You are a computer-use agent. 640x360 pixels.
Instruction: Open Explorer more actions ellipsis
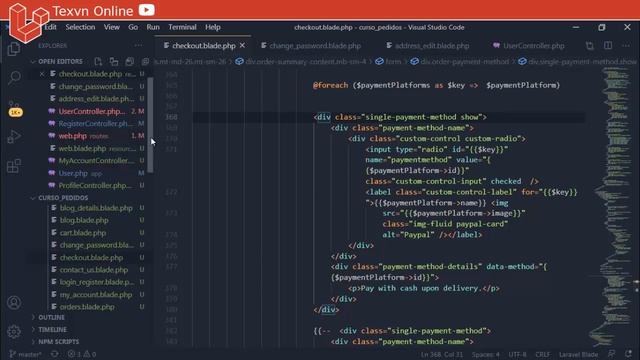point(138,46)
